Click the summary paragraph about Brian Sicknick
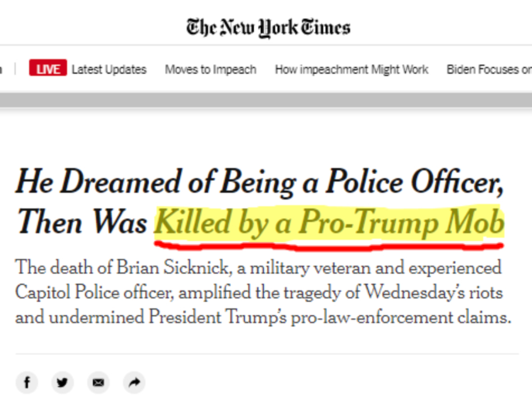Screen dimensions: 532x409 [x=263, y=292]
